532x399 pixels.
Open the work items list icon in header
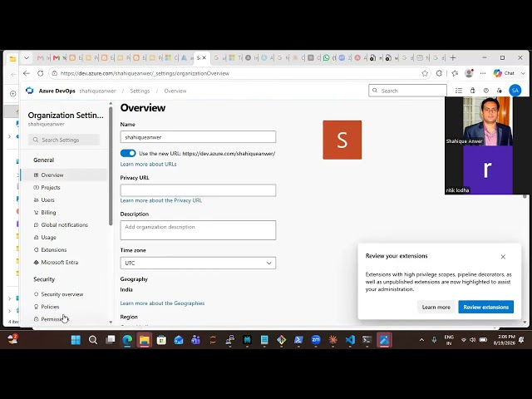459,91
